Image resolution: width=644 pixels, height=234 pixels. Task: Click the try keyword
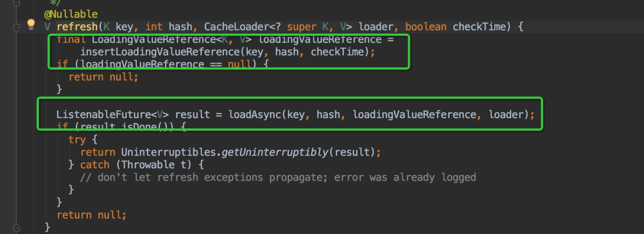pos(77,140)
